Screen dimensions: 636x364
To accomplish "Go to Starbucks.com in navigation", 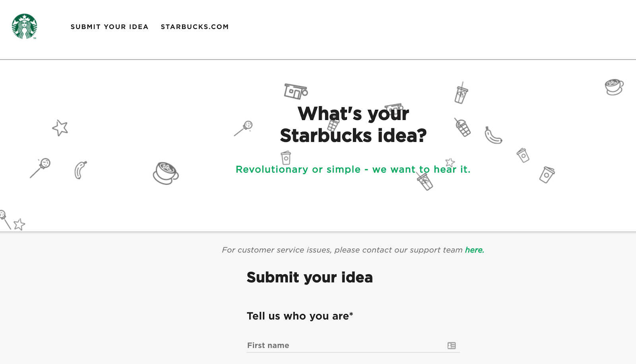I will tap(195, 27).
